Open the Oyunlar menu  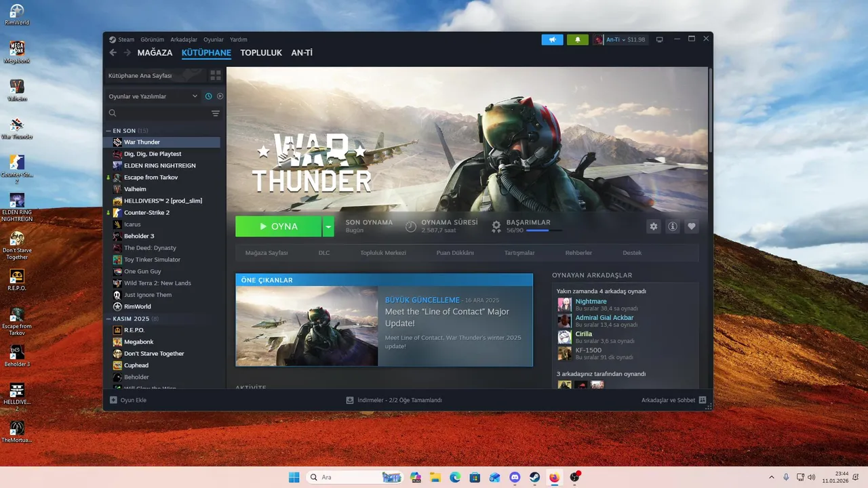(x=214, y=39)
